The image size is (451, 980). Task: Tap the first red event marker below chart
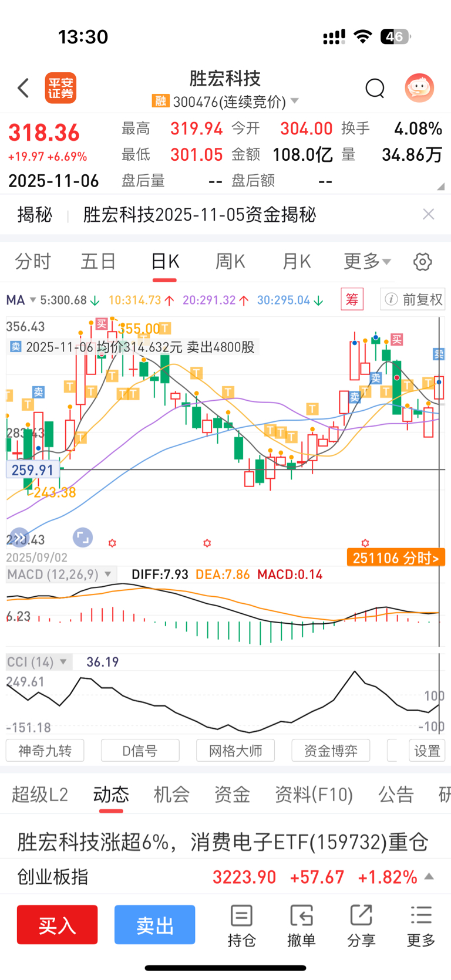click(112, 543)
